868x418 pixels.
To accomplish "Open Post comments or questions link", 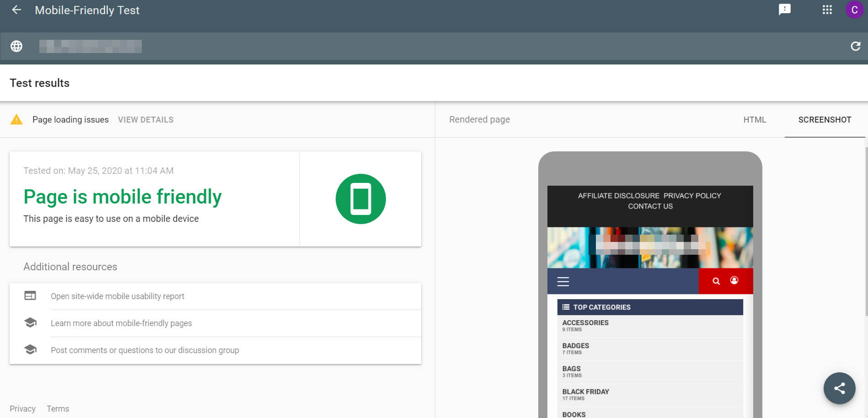I will pos(145,350).
